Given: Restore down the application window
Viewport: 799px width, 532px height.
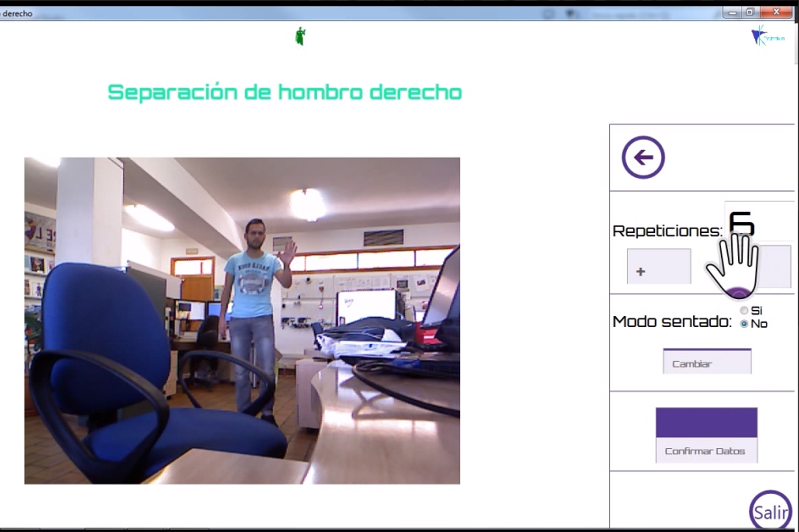Looking at the screenshot, I should tap(750, 12).
